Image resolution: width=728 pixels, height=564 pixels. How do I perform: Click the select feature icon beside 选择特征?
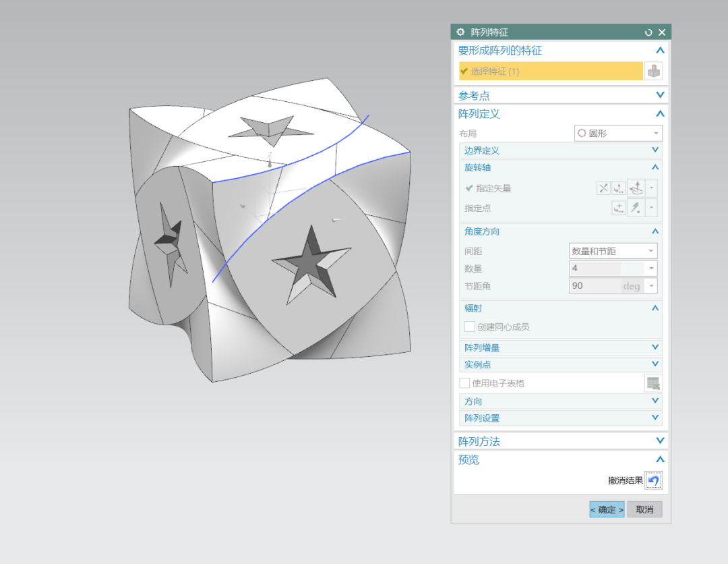point(653,71)
